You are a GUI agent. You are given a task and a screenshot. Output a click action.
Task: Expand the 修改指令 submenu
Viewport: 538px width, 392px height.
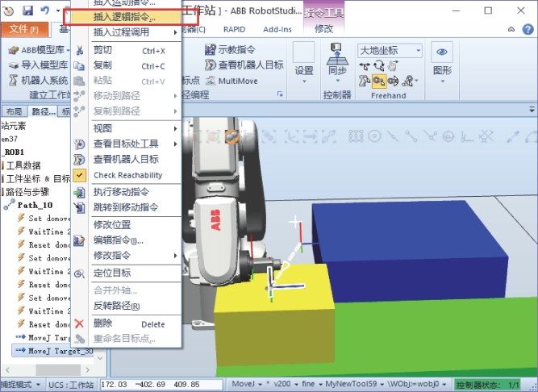coord(136,256)
